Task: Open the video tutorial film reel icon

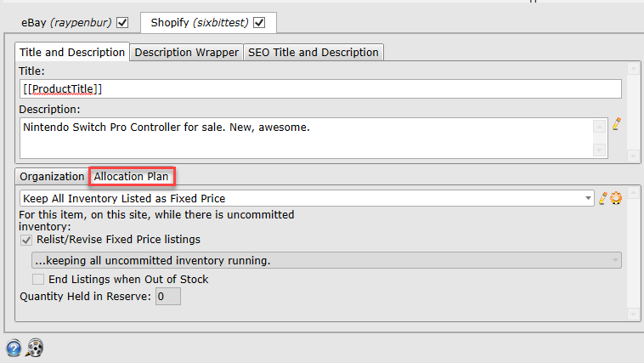Action: click(x=35, y=348)
